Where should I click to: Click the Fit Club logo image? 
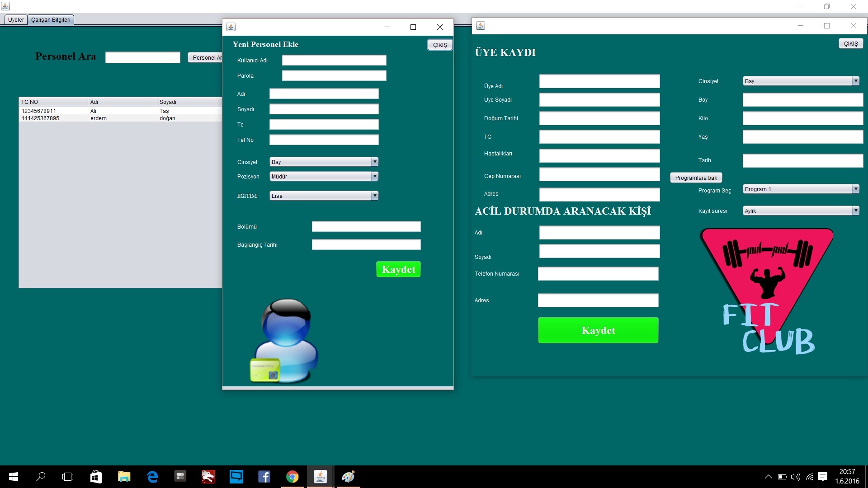click(x=767, y=291)
